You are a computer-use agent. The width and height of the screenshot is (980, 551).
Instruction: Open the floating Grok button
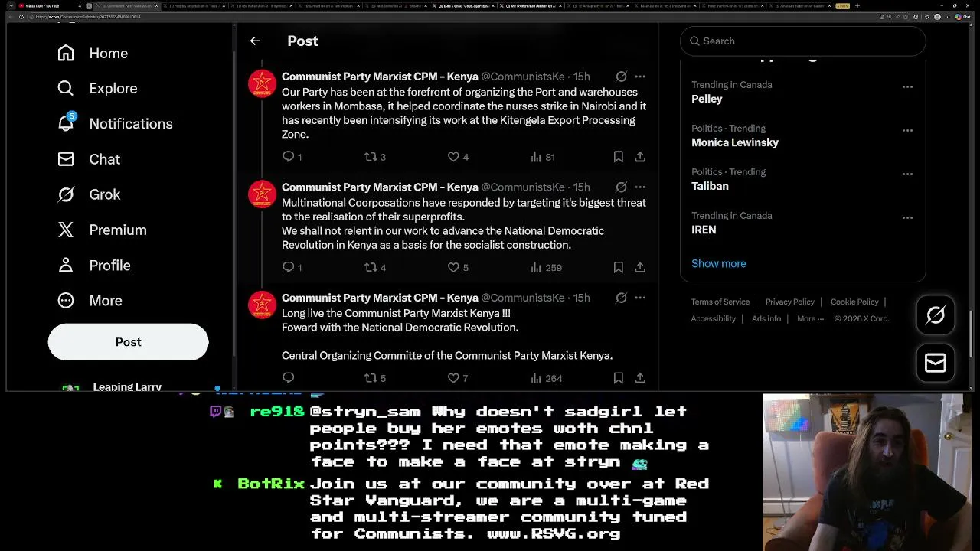[x=936, y=315]
